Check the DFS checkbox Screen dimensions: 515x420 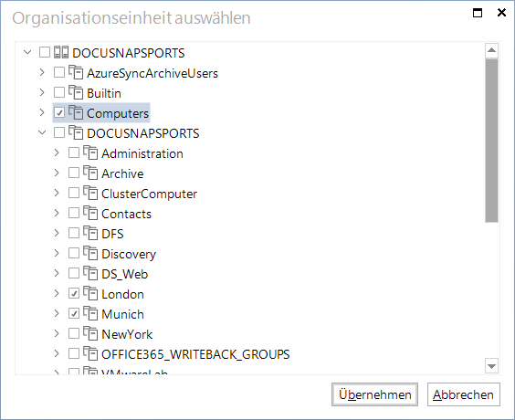[74, 233]
